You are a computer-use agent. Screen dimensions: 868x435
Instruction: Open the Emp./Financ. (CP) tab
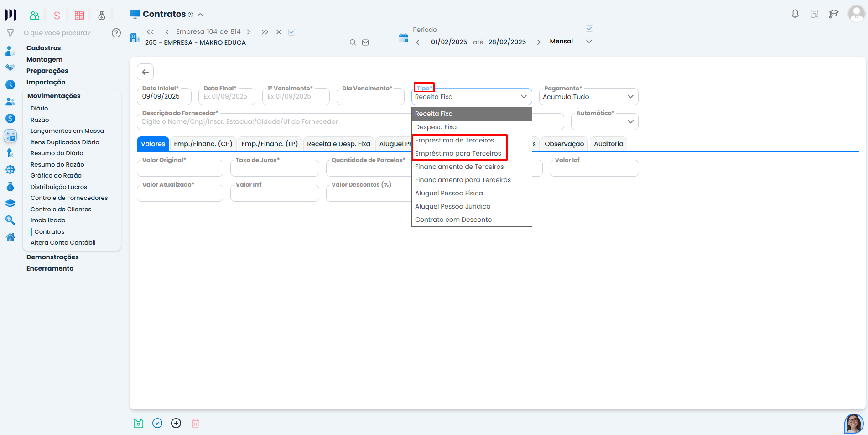tap(203, 144)
